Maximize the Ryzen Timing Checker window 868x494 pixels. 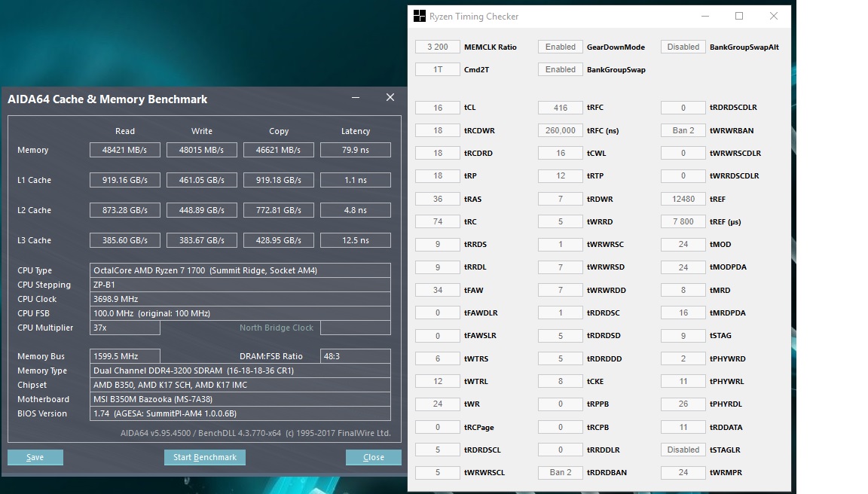coord(739,16)
